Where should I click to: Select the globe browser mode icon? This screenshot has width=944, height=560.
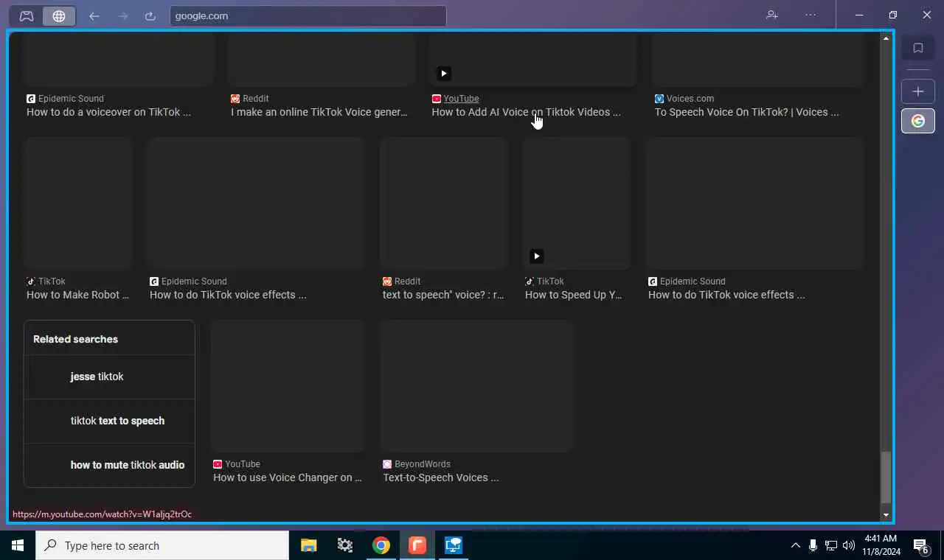(x=59, y=15)
